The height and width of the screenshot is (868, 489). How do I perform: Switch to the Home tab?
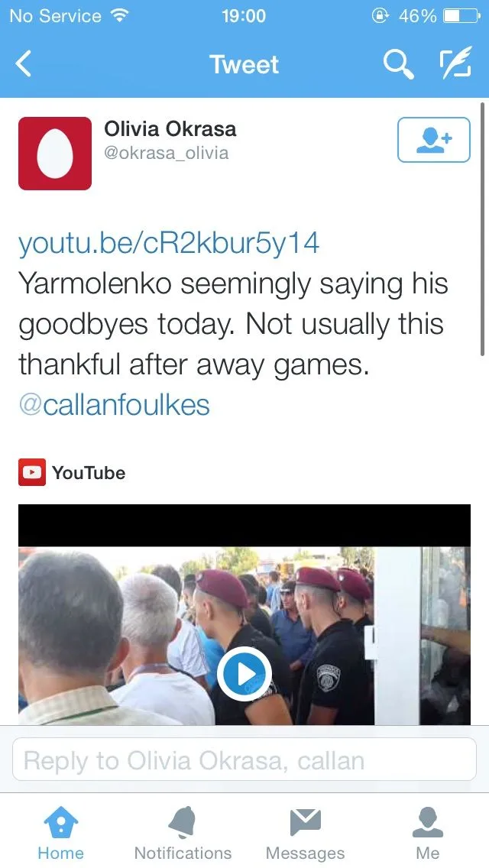click(61, 833)
